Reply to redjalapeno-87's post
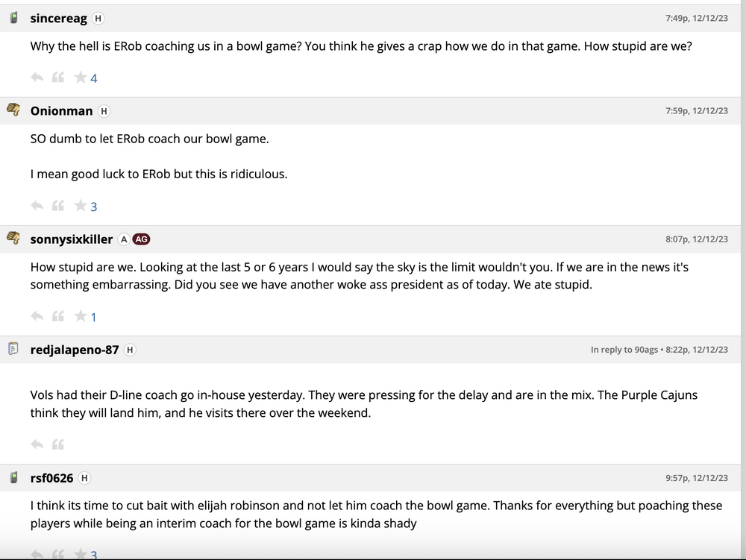 [x=37, y=444]
